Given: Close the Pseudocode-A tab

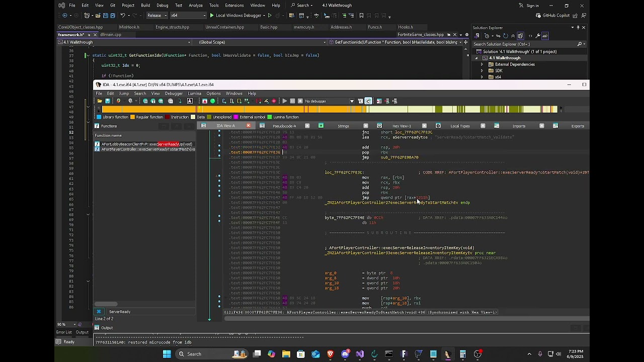Looking at the screenshot, I should click(307, 126).
